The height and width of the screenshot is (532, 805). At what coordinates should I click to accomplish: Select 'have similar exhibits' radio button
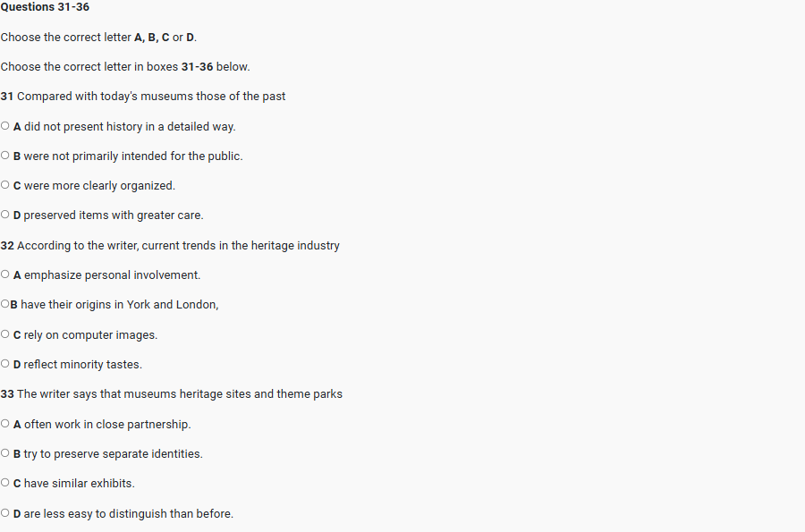point(5,483)
